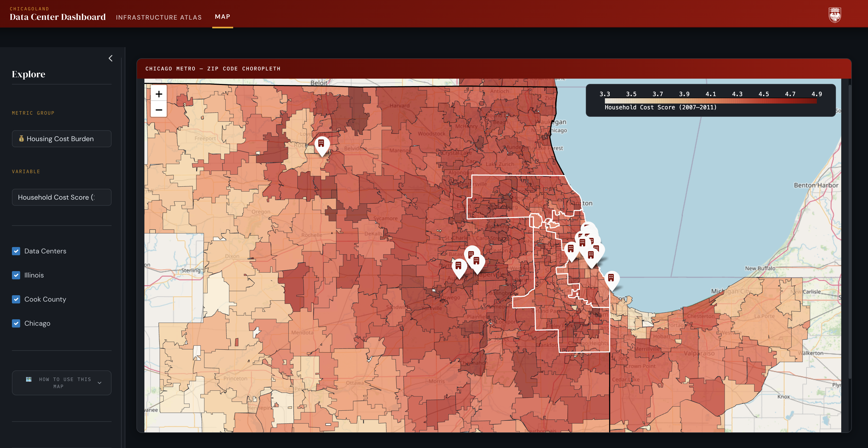The image size is (868, 448).
Task: Disable the Cook County outline checkbox
Action: click(16, 299)
